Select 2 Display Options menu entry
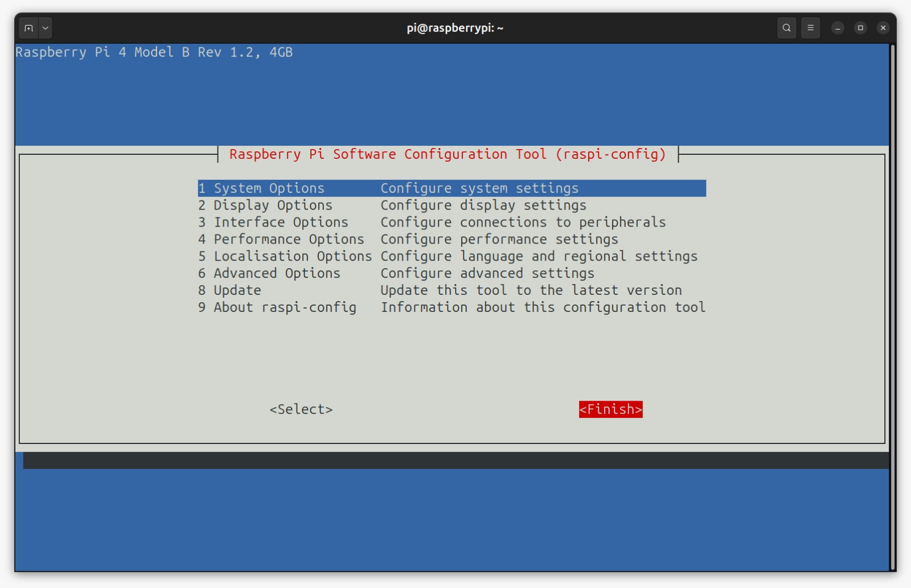The image size is (911, 588). coord(452,205)
